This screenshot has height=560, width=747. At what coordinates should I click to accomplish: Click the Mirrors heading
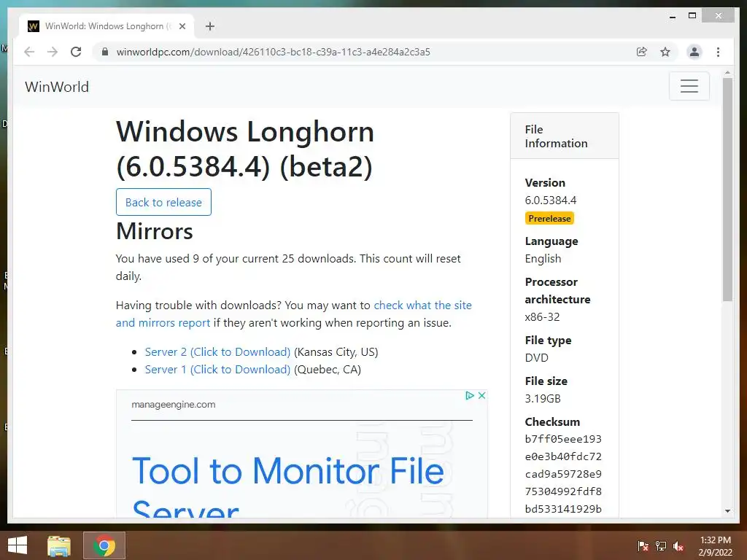click(x=155, y=231)
